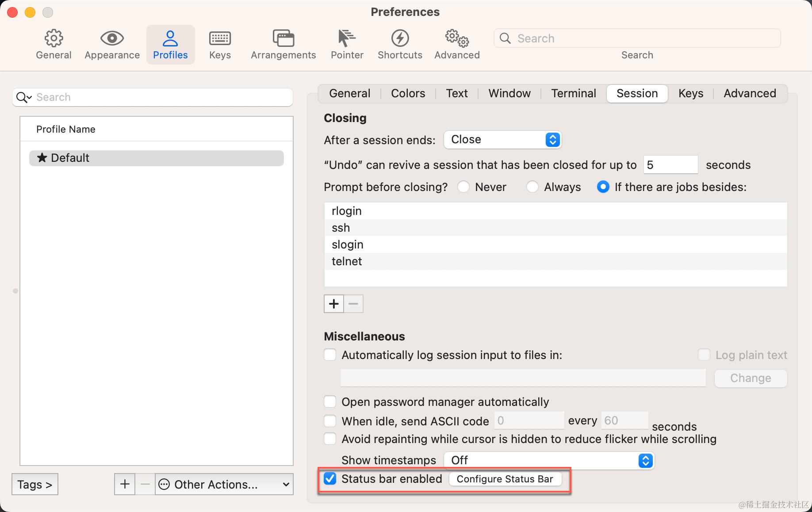The image size is (812, 512).
Task: Add new profile with plus button
Action: pos(125,484)
